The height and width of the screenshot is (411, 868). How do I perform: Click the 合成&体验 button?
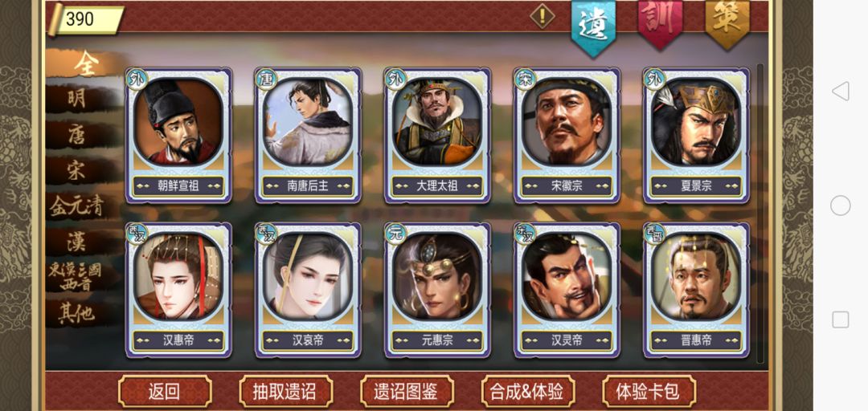point(527,391)
